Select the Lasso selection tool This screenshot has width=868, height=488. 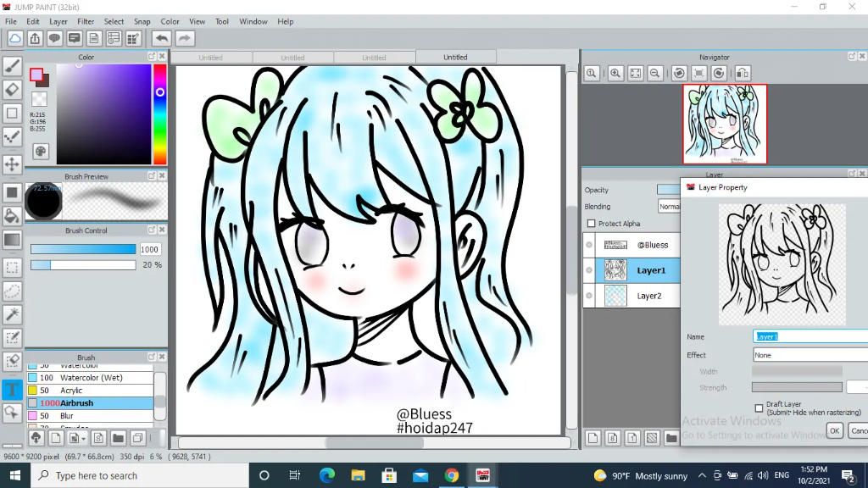point(12,291)
